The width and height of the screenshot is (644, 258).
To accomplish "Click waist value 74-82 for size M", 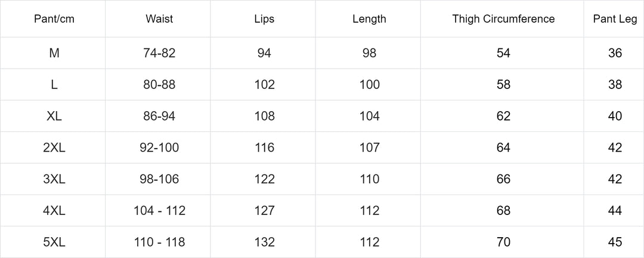I will 159,53.
